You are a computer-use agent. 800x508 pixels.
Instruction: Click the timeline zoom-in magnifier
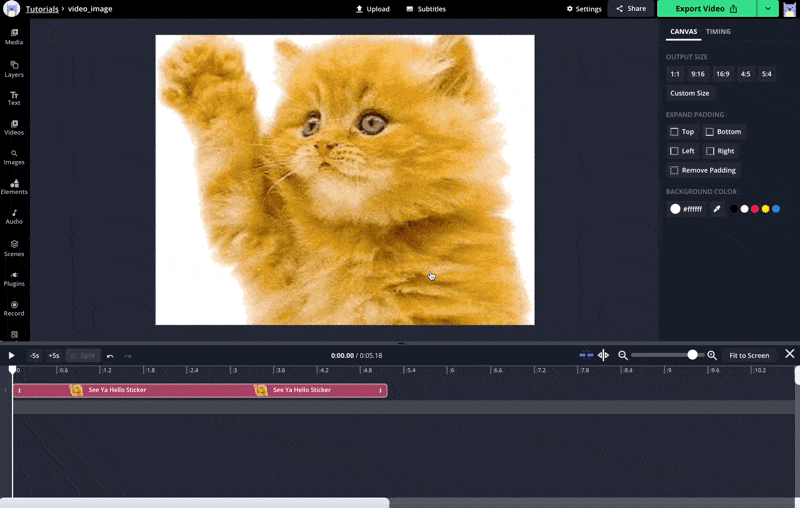pos(712,355)
